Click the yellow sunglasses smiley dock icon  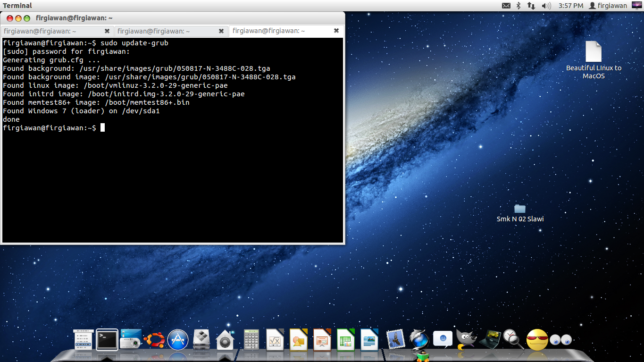tap(537, 340)
